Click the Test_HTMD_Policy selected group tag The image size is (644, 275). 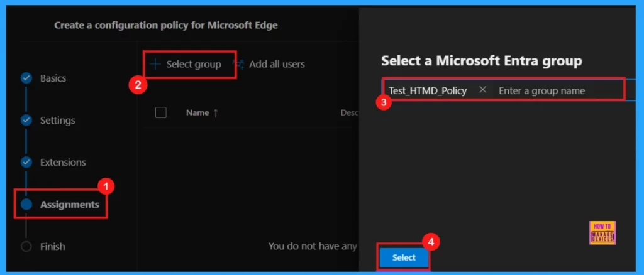[x=428, y=90]
